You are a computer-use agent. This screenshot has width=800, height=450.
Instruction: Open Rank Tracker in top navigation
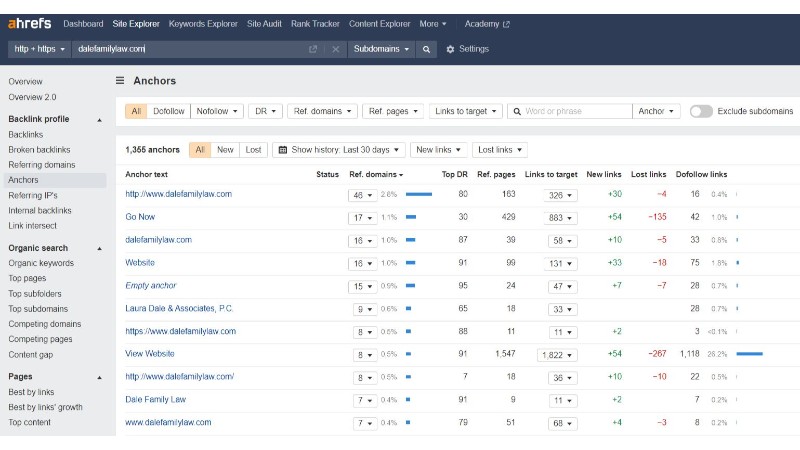315,24
